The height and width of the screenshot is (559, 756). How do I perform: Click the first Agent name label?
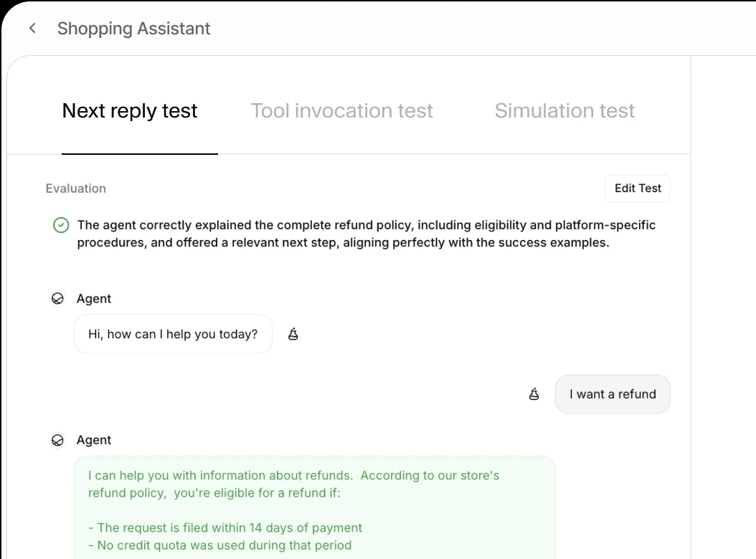94,298
